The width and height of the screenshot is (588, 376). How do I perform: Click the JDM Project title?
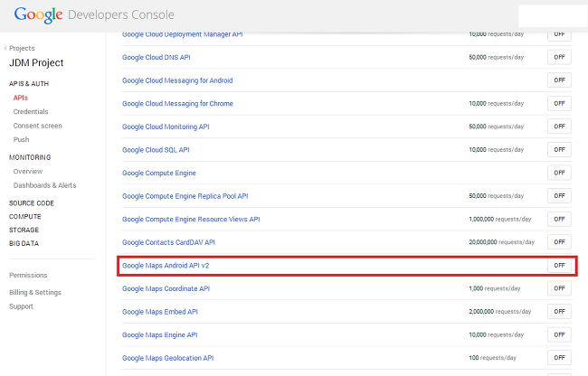pos(36,63)
